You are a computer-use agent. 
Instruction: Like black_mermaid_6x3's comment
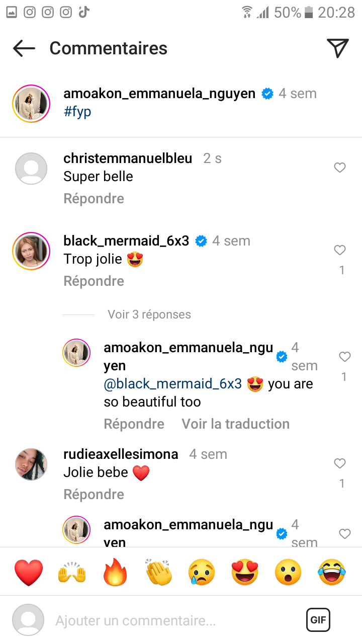340,250
